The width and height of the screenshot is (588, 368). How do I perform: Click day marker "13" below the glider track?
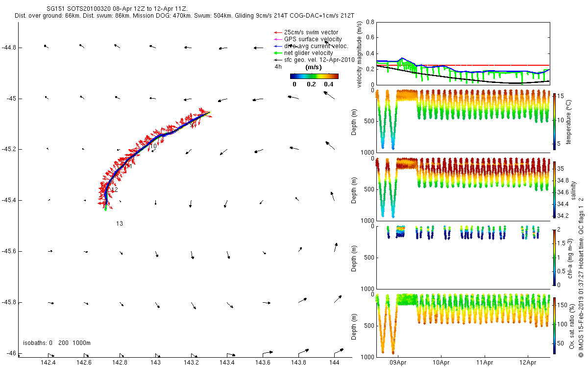tap(120, 224)
